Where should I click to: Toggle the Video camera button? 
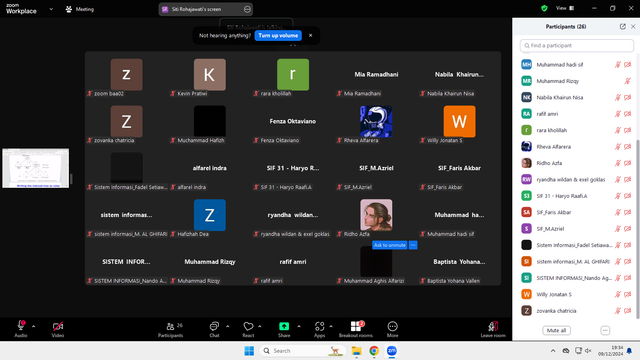[58, 329]
